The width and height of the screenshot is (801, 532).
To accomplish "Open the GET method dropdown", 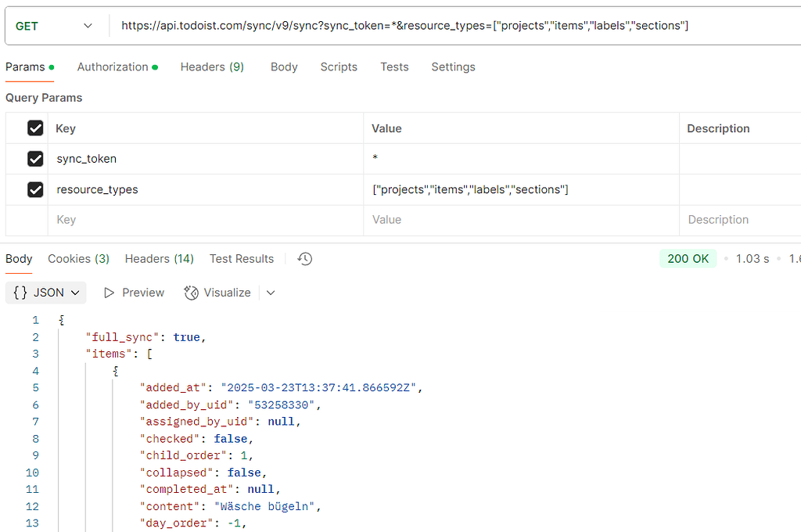I will click(88, 25).
